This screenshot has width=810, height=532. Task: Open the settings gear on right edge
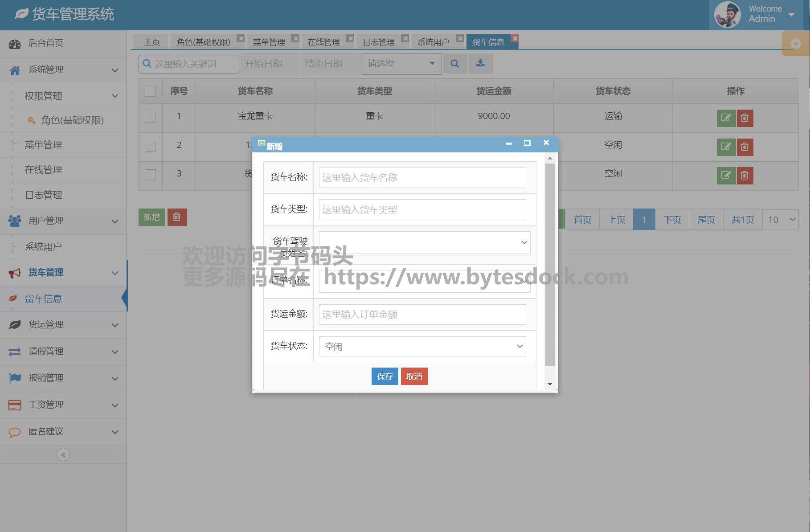pyautogui.click(x=795, y=44)
